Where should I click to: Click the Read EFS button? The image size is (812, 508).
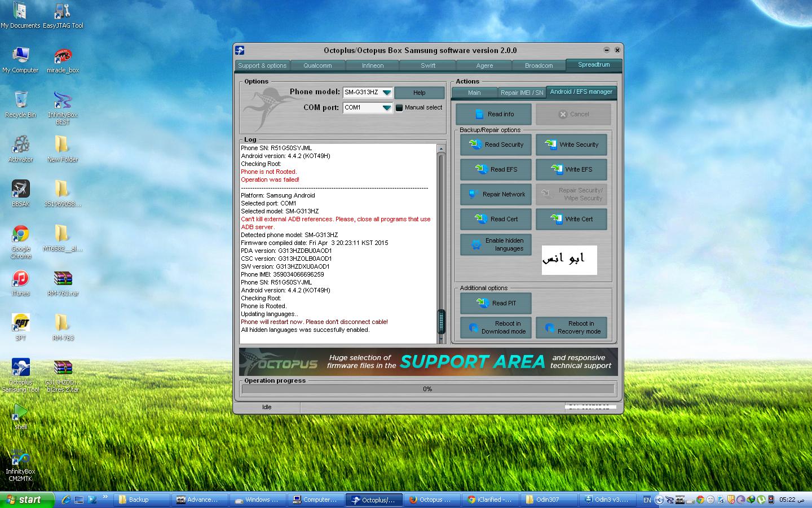pos(496,169)
